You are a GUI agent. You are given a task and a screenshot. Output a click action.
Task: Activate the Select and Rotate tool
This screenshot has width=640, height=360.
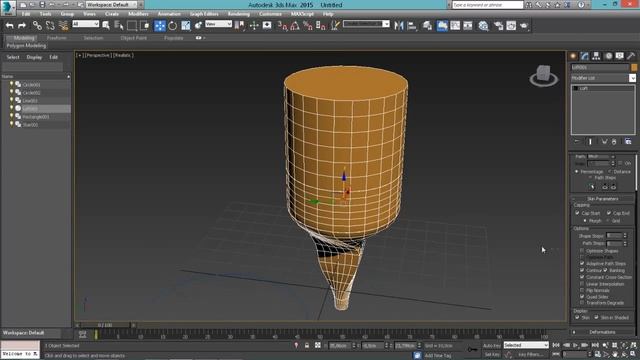point(173,26)
